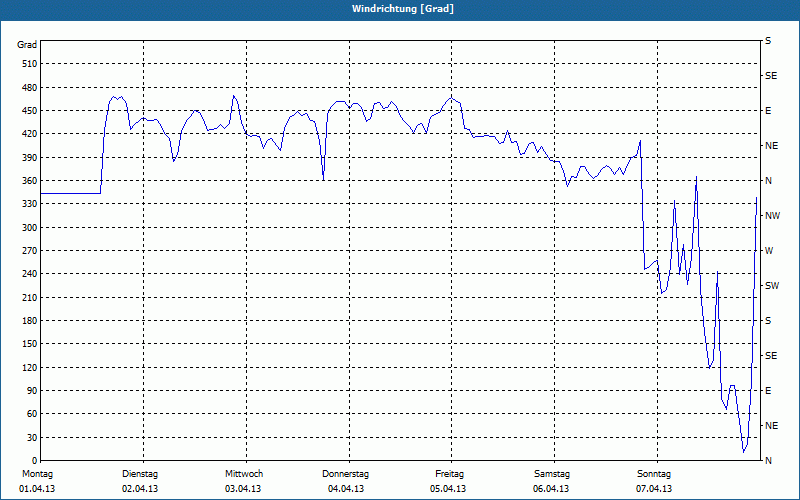Click the 300 y-axis tick label
Screen dimensions: 800x500
coord(30,227)
